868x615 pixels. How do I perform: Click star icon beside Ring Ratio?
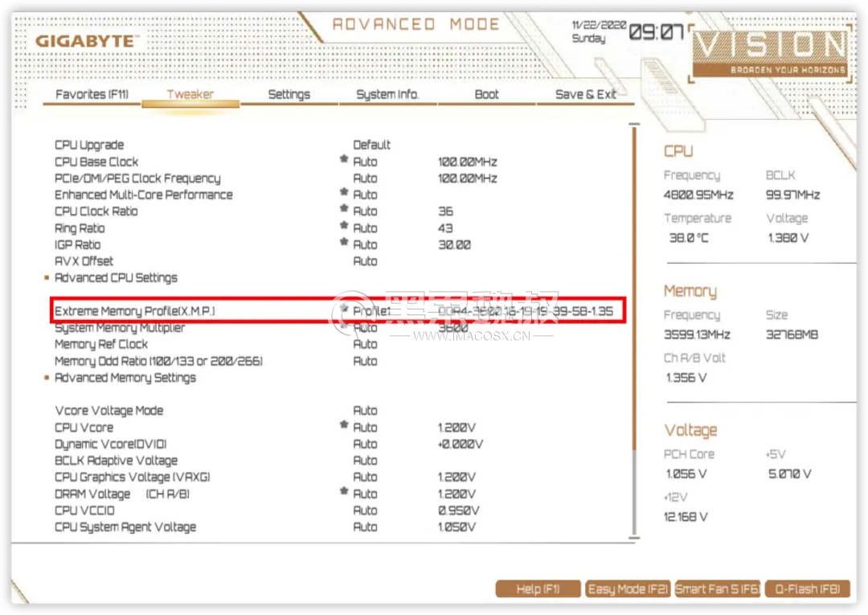click(x=344, y=225)
